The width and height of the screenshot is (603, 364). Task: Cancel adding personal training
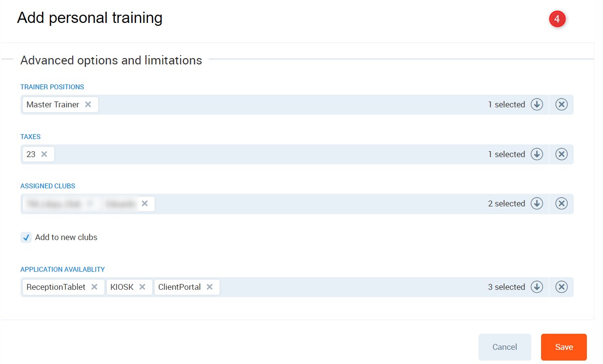tap(504, 347)
